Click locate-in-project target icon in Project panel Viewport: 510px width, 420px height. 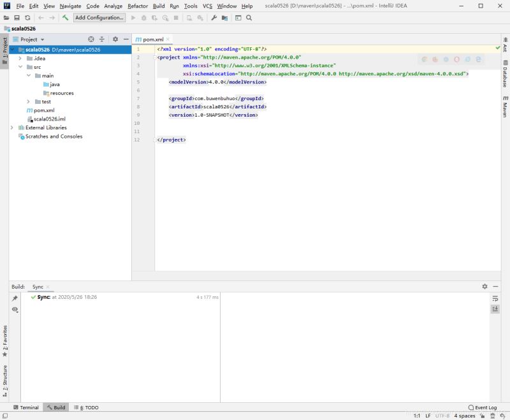pyautogui.click(x=91, y=40)
